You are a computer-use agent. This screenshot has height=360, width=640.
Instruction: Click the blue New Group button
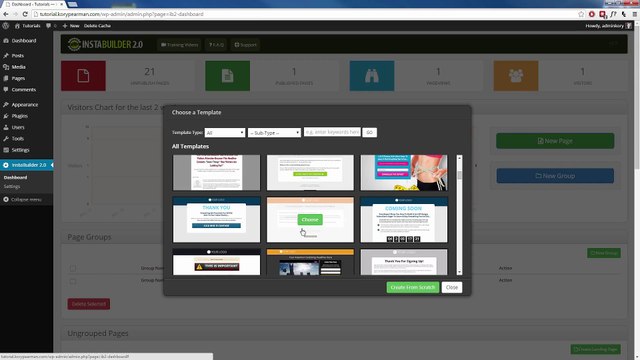[555, 176]
